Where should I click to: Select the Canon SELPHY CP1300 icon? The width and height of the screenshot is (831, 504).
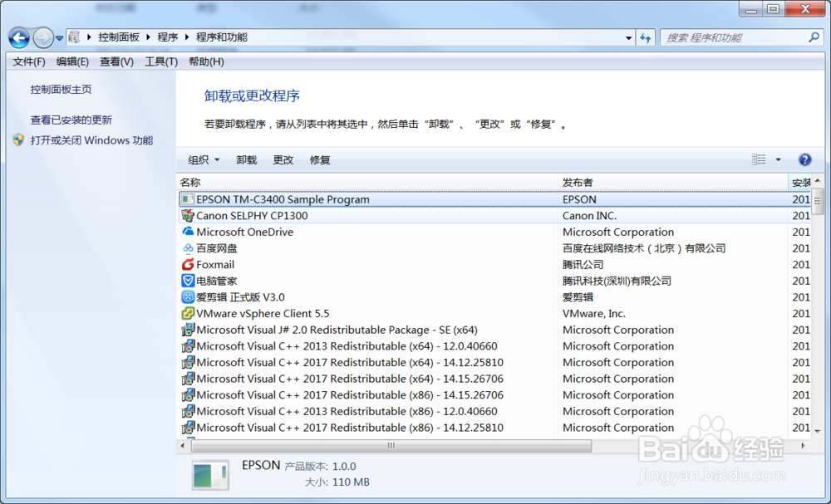187,216
